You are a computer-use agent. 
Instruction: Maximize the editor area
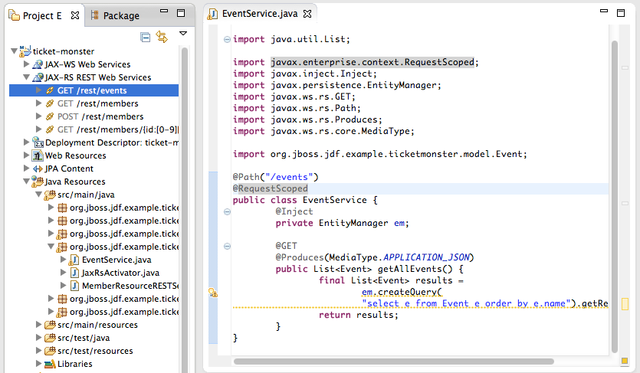click(x=621, y=13)
